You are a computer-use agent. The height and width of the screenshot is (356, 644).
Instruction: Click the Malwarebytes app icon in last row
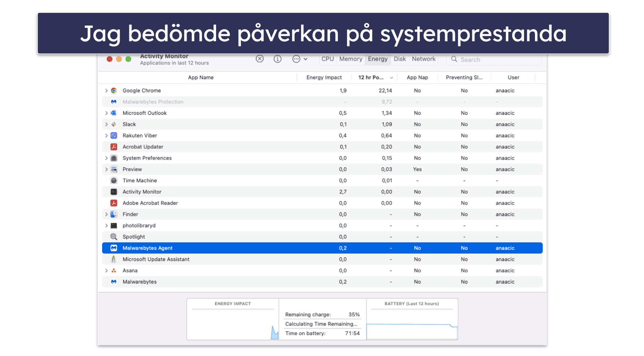114,282
